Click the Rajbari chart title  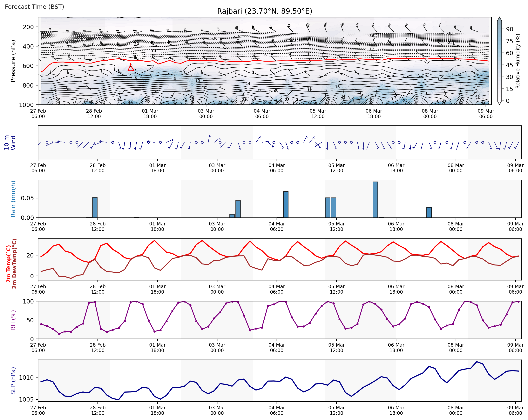265,11
